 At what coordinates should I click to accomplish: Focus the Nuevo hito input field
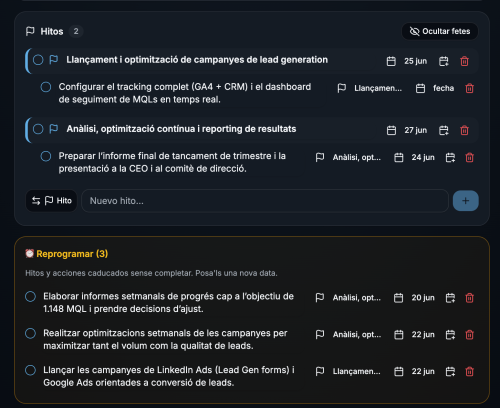pos(265,201)
